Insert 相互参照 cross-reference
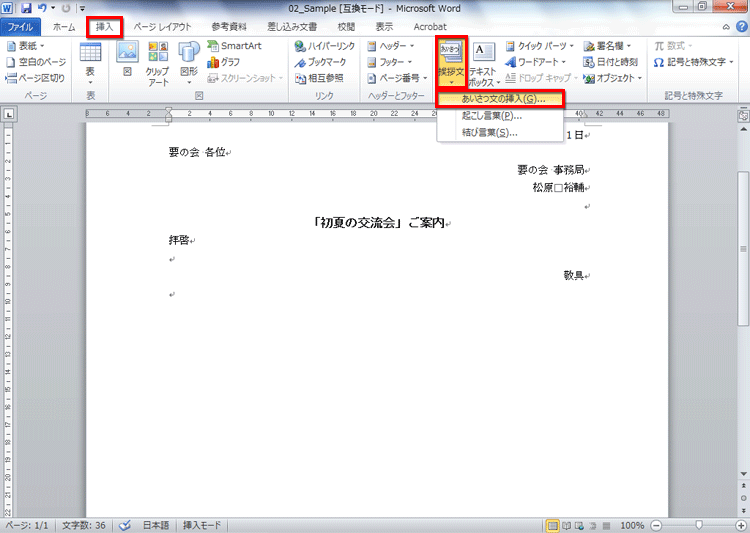 (x=319, y=78)
